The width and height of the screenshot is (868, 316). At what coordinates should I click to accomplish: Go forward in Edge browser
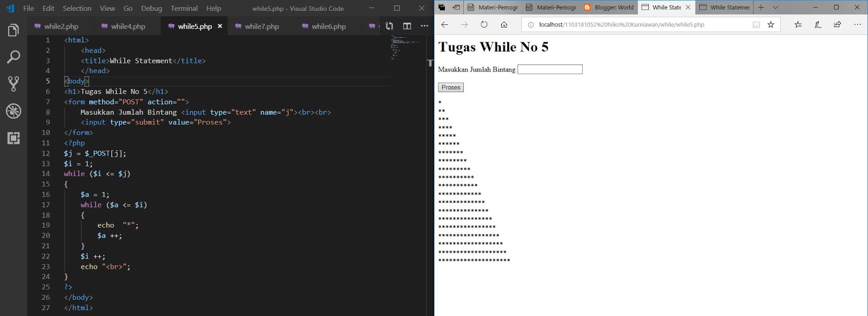point(464,24)
